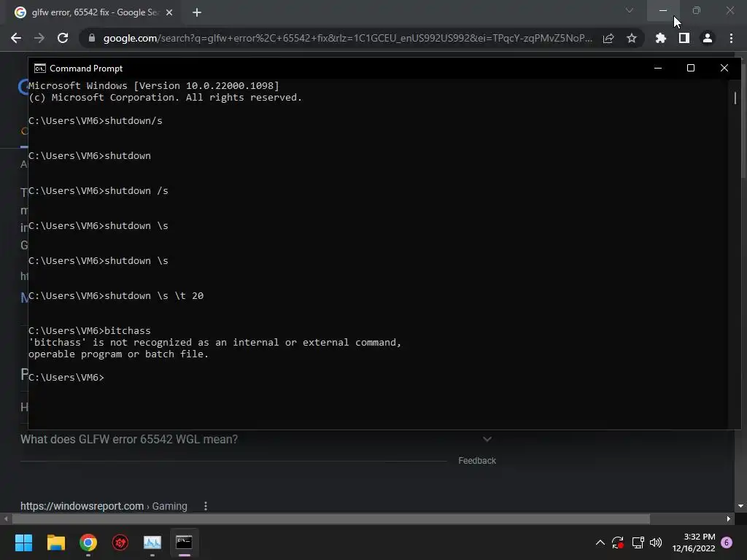
Task: Close the Command Prompt window
Action: [x=724, y=68]
